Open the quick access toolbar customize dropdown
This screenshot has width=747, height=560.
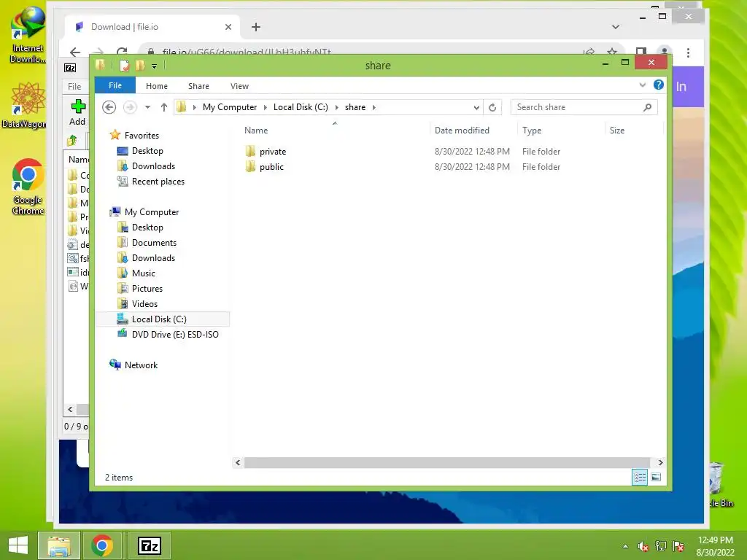(155, 66)
